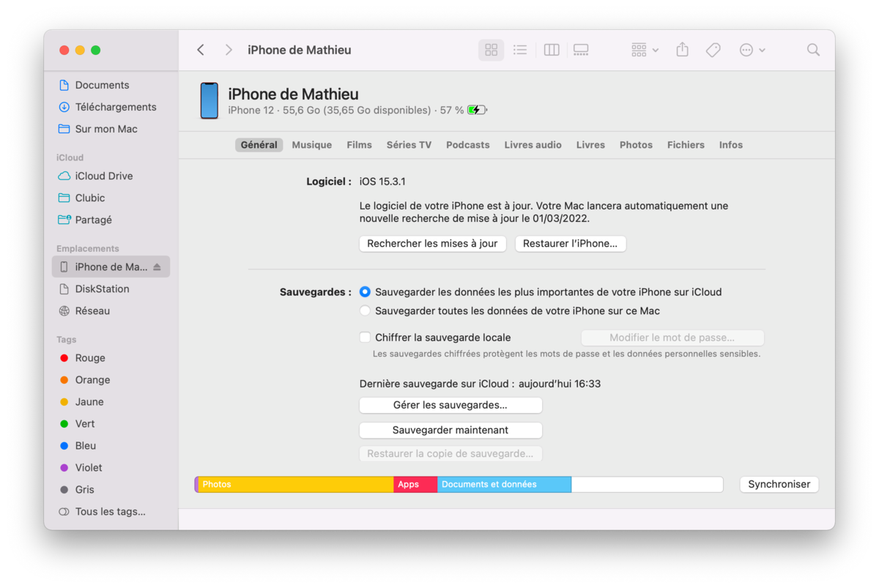Click the tag toolbar icon
The image size is (879, 588).
(713, 50)
